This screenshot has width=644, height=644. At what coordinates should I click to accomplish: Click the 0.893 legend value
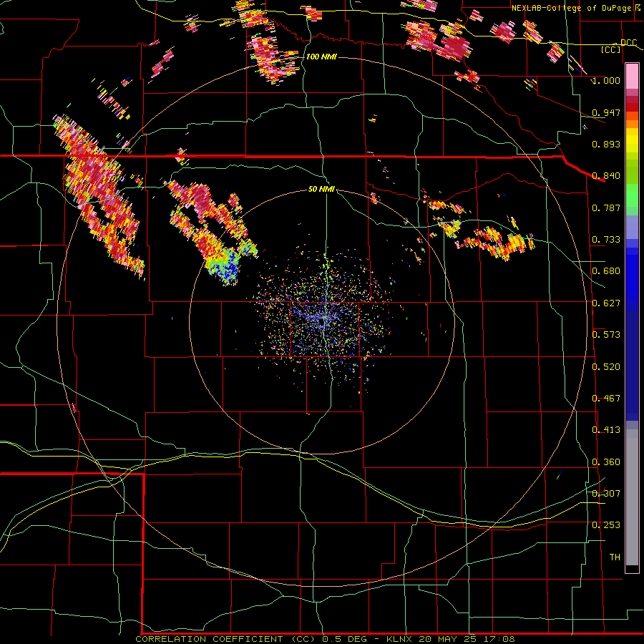[606, 144]
